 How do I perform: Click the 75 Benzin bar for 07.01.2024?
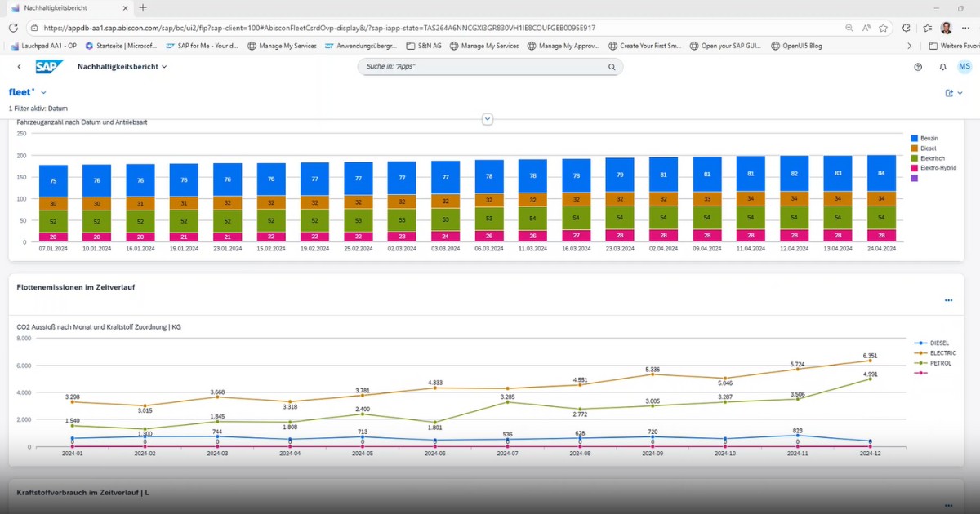(x=53, y=181)
